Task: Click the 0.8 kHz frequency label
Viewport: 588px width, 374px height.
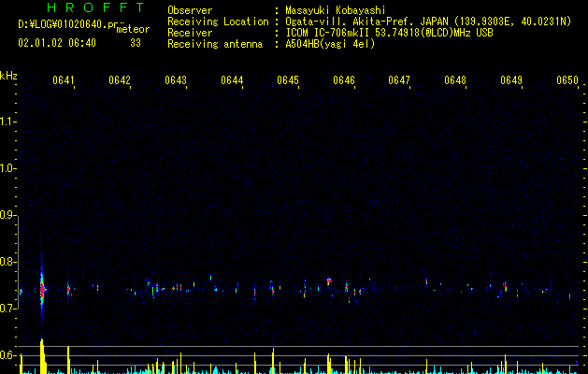Action: (x=7, y=262)
